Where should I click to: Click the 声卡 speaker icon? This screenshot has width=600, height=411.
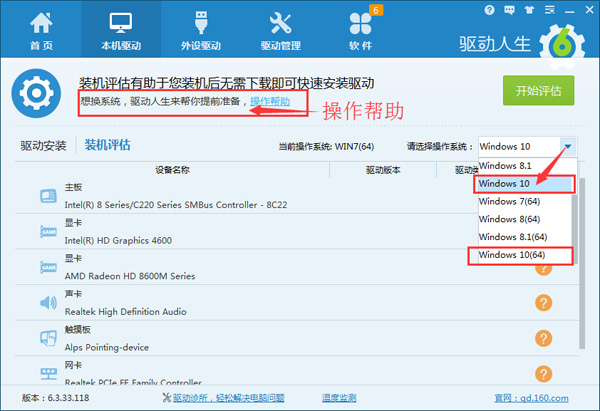click(x=49, y=303)
